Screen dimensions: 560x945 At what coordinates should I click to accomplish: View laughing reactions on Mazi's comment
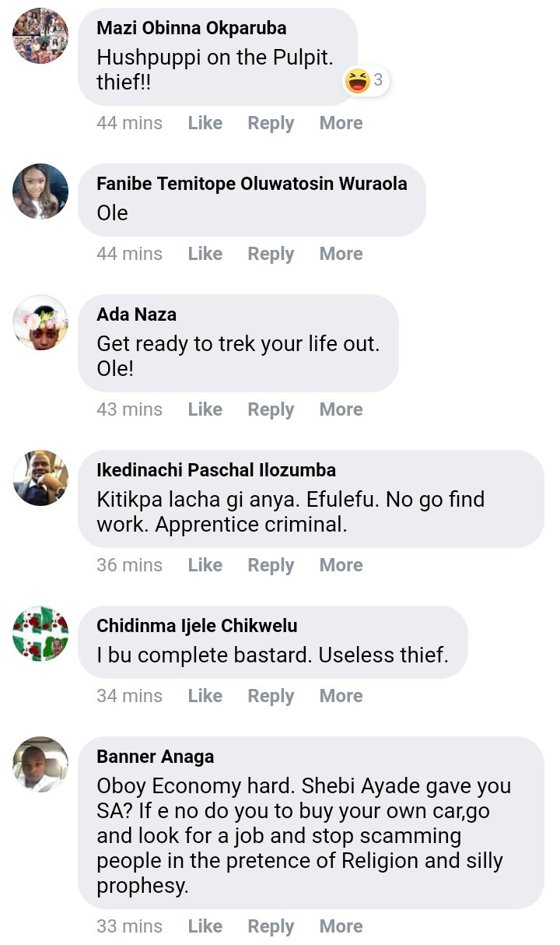pyautogui.click(x=366, y=79)
